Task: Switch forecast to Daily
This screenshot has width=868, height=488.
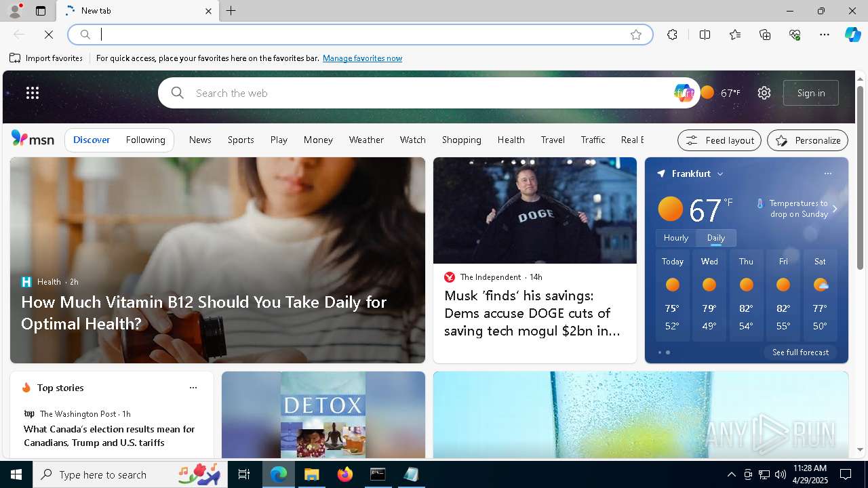Action: point(715,238)
